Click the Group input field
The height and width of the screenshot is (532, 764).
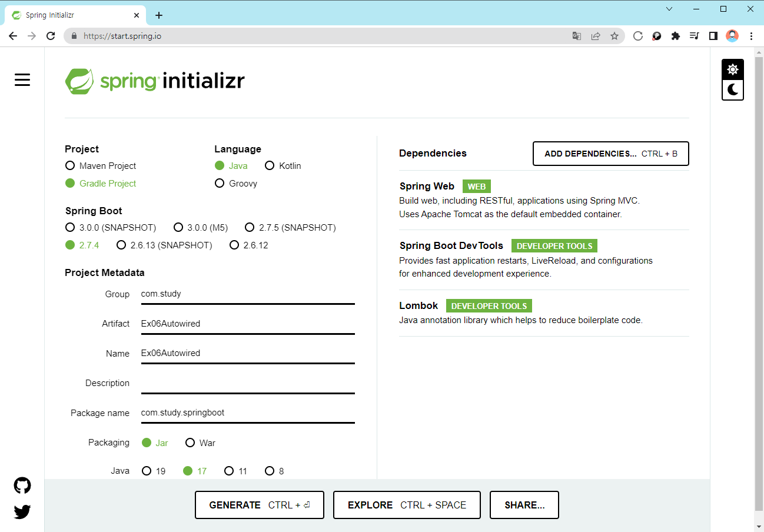pyautogui.click(x=248, y=294)
